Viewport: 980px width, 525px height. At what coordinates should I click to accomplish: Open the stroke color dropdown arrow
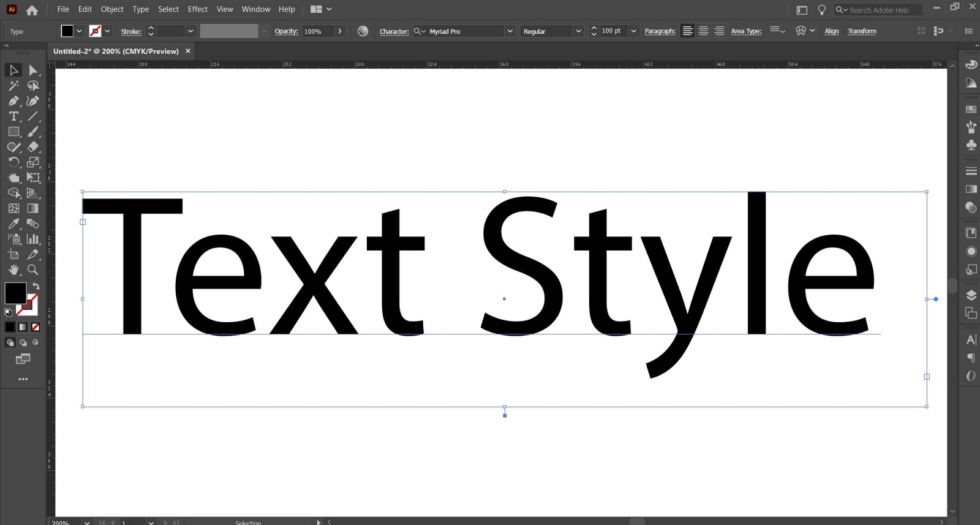pyautogui.click(x=108, y=31)
